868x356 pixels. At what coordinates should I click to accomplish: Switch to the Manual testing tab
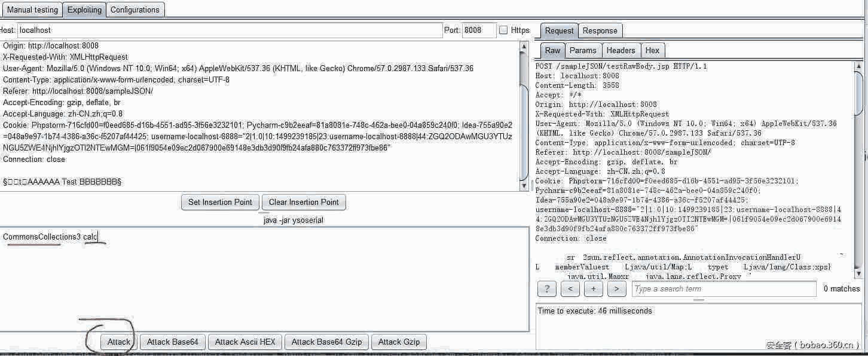(32, 10)
